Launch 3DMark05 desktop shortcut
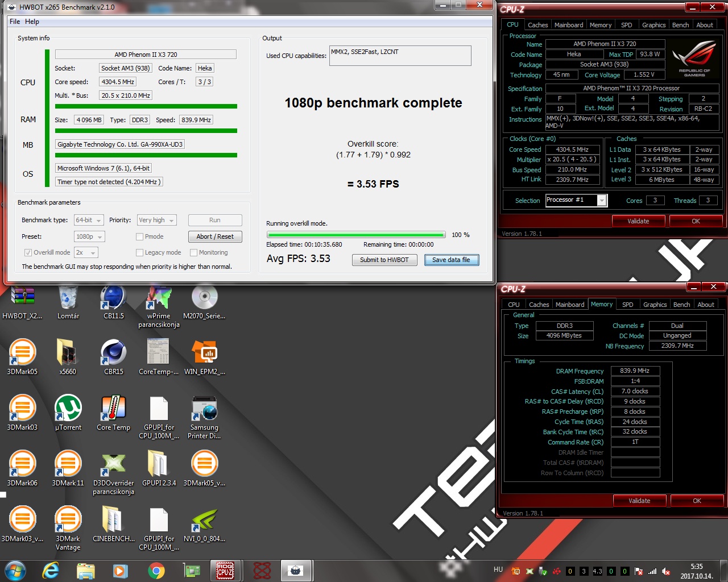This screenshot has height=582, width=728. 23,357
